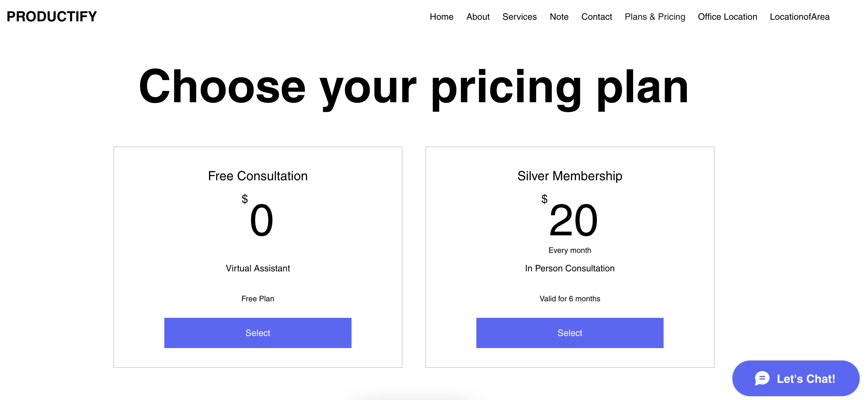Select the Free Consultation plan
868x400 pixels.
click(x=257, y=332)
